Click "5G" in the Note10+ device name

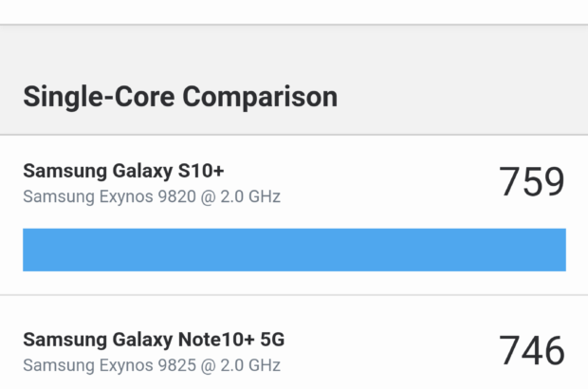tap(270, 340)
